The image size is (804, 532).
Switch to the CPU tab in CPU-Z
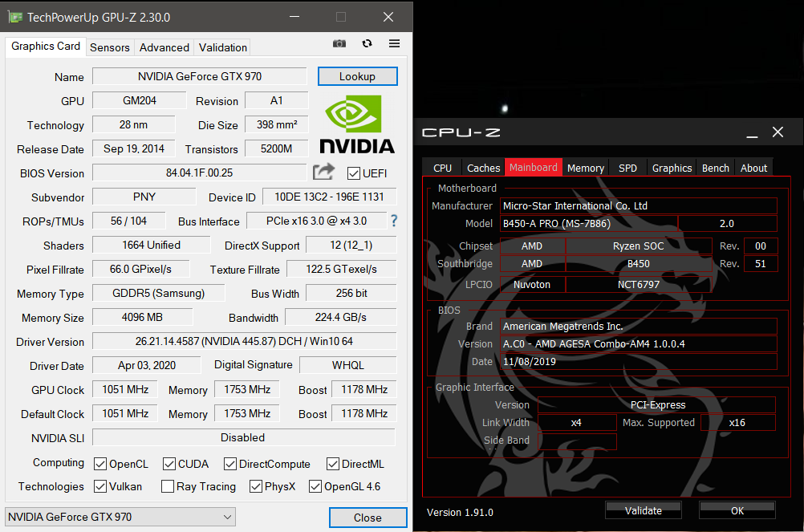[x=442, y=169]
